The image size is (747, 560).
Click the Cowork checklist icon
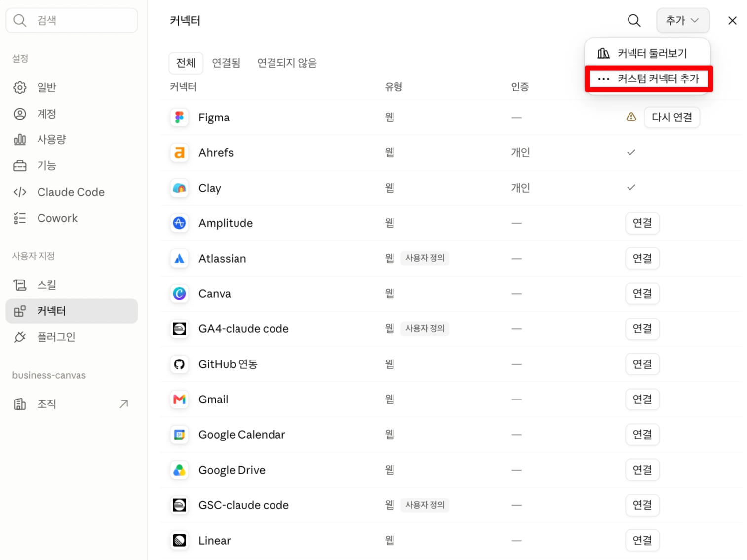[20, 218]
